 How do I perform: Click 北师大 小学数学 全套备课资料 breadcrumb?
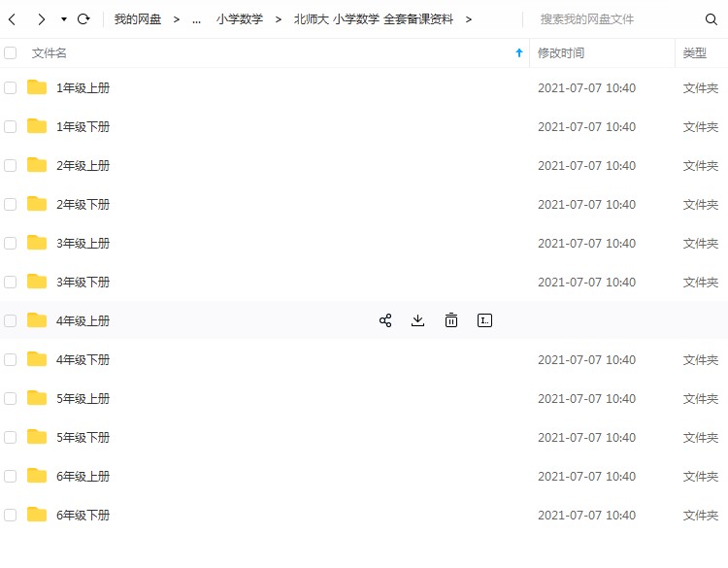tap(374, 19)
